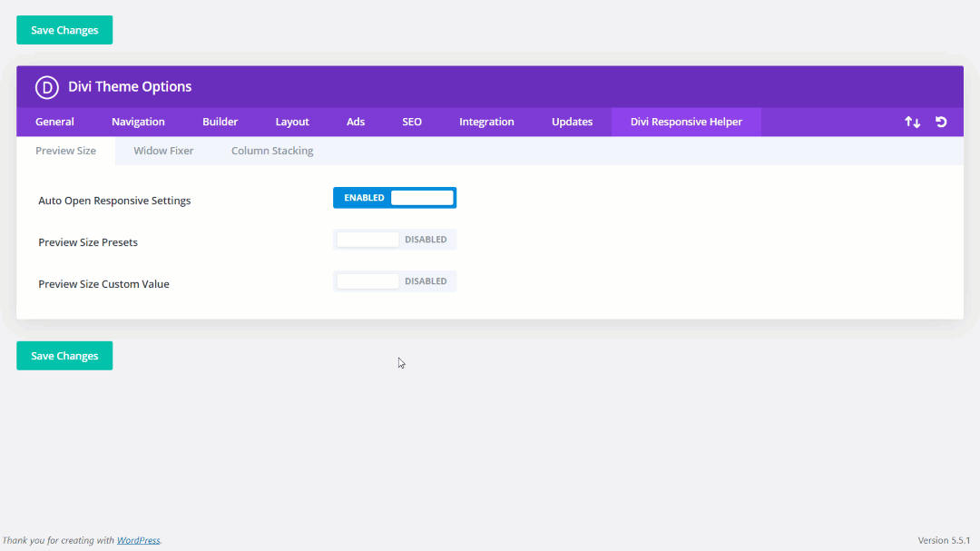Image resolution: width=980 pixels, height=551 pixels.
Task: Click the Divi logo icon in header
Action: tap(47, 87)
